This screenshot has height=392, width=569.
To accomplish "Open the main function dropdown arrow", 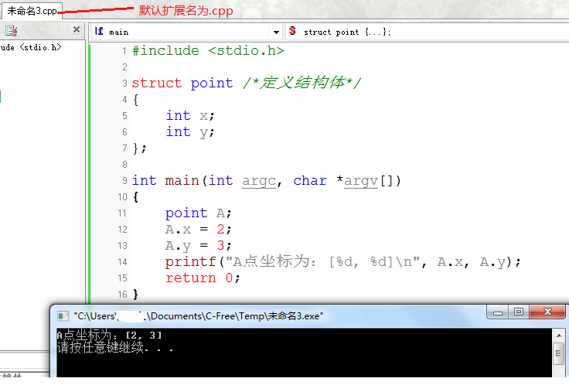I will [276, 32].
